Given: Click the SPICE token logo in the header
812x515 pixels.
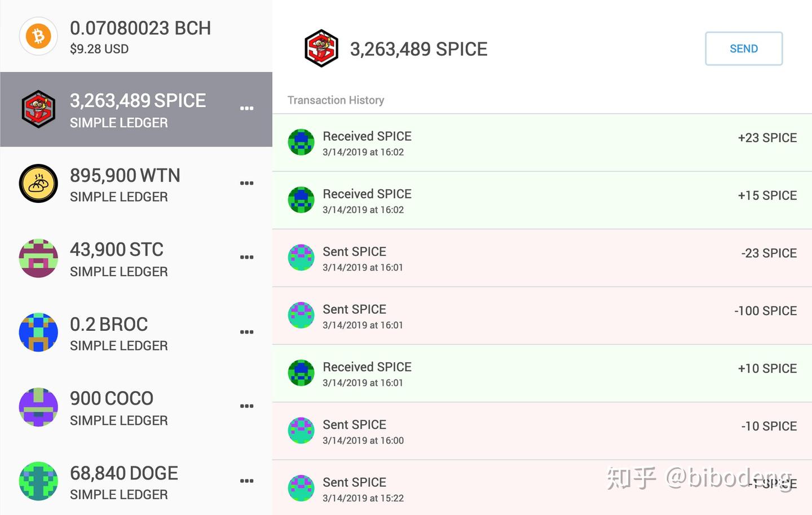Looking at the screenshot, I should [x=320, y=48].
